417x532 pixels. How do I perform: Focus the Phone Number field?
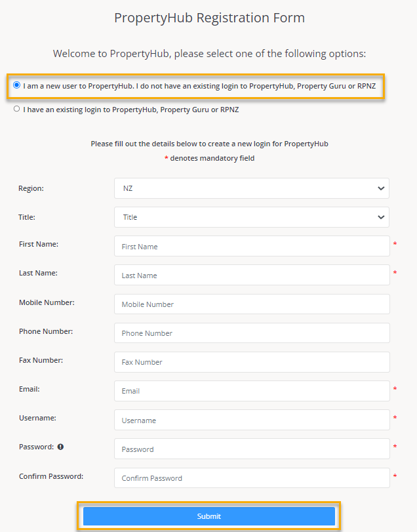(252, 333)
